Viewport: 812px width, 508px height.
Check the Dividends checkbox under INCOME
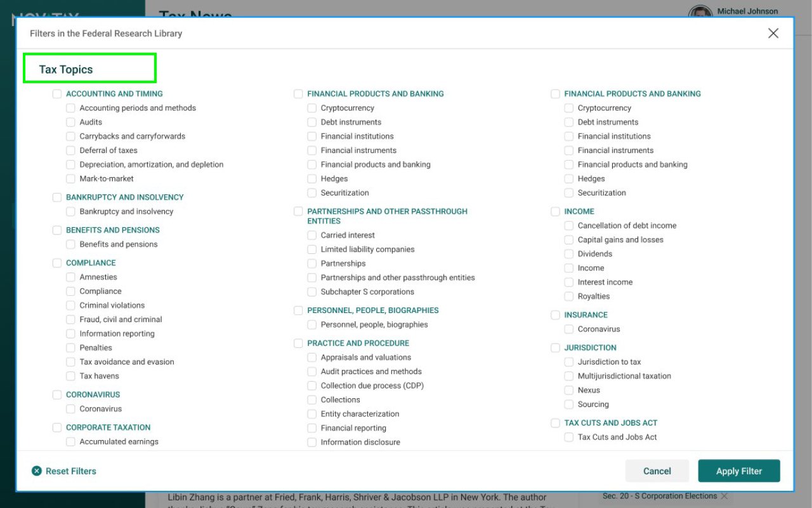pyautogui.click(x=568, y=253)
